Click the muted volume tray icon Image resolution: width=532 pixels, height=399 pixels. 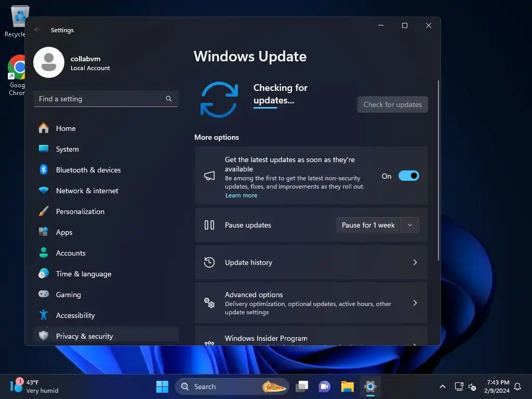pyautogui.click(x=472, y=387)
